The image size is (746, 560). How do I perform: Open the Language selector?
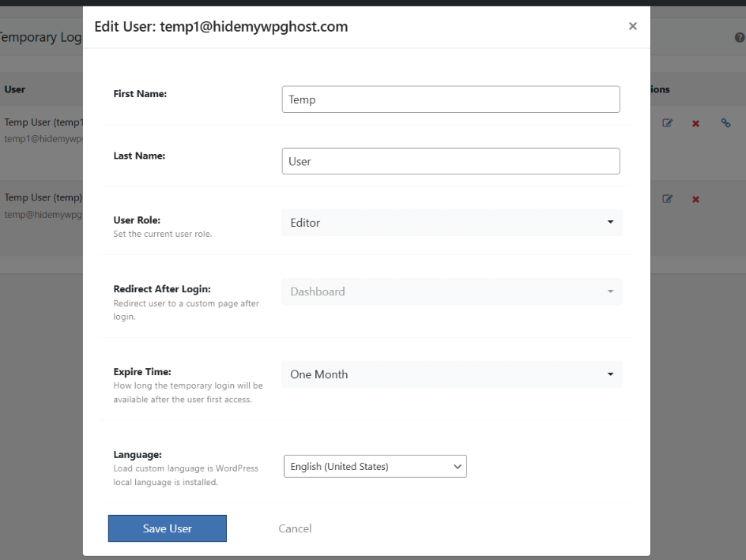coord(375,466)
